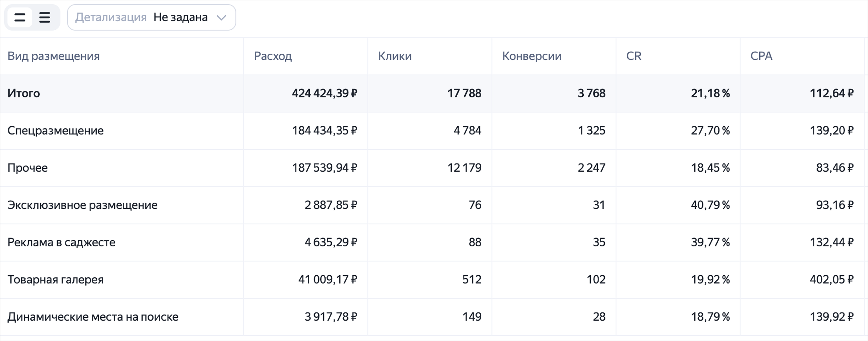Click the CPA column header

click(x=761, y=56)
